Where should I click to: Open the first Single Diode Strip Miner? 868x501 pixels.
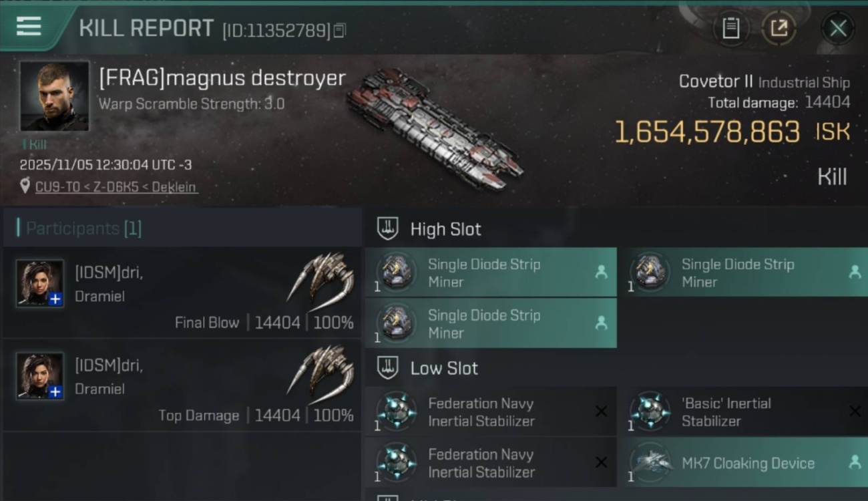491,273
